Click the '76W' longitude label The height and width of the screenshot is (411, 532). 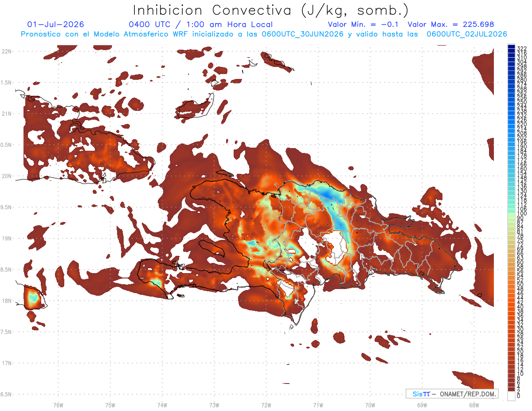(x=58, y=405)
